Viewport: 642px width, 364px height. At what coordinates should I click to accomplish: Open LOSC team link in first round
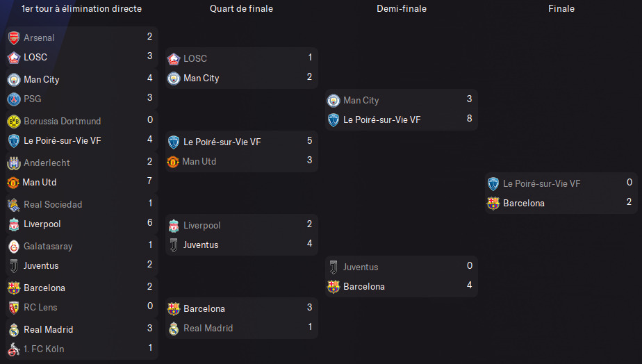[x=35, y=58]
